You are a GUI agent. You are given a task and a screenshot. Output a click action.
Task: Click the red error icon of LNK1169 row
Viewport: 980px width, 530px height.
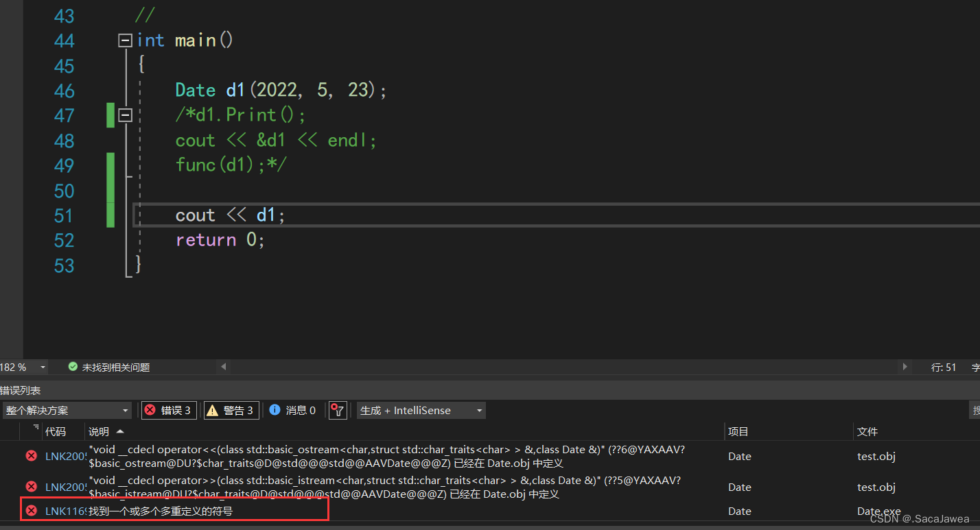[x=31, y=511]
